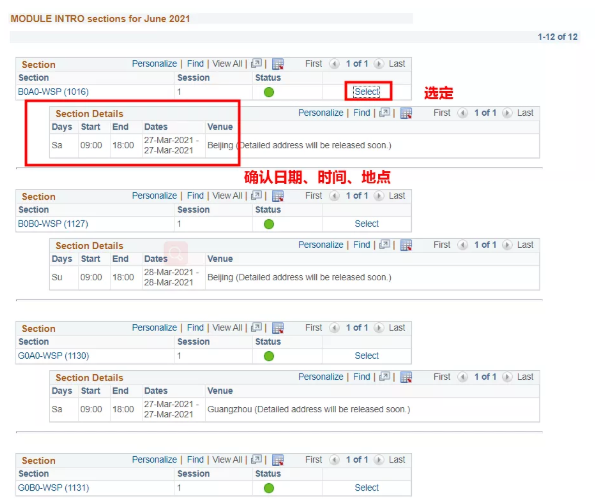The width and height of the screenshot is (595, 502).
Task: Open the G0B0-WSP (1131) section link
Action: click(54, 488)
